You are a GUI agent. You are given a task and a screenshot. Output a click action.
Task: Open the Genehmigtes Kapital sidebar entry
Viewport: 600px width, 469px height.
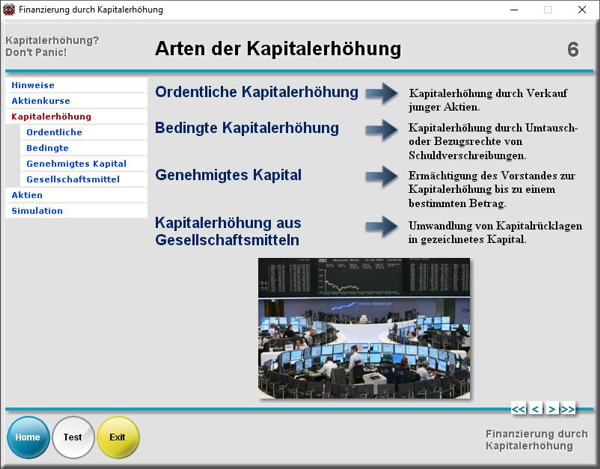(x=76, y=163)
